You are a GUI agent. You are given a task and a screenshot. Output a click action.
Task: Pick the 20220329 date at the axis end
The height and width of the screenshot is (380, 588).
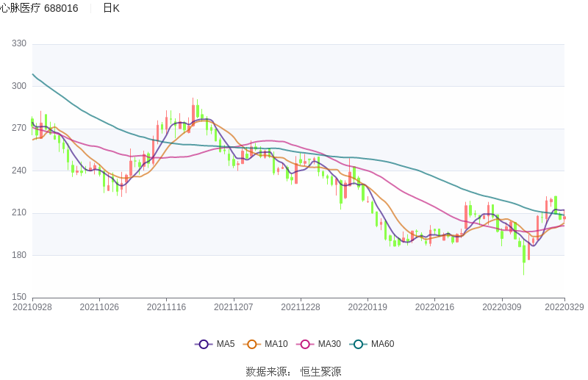click(565, 307)
